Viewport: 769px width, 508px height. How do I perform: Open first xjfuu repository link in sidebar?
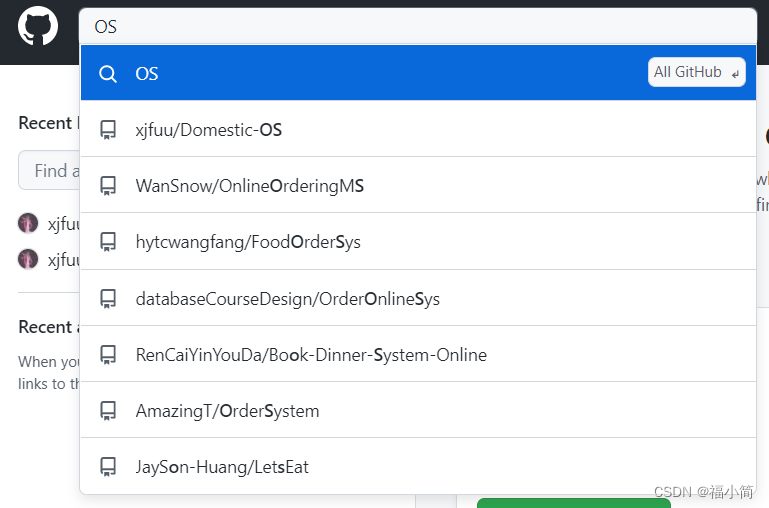click(x=64, y=224)
